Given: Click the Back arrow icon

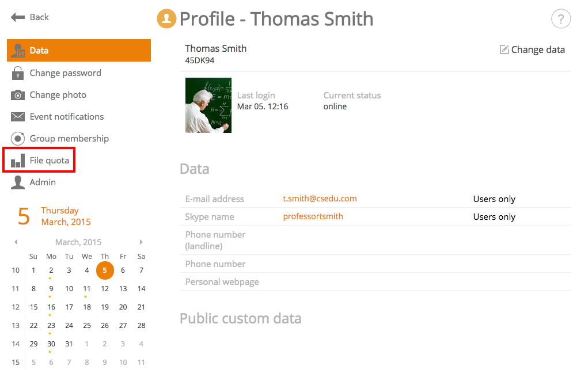Looking at the screenshot, I should 18,17.
